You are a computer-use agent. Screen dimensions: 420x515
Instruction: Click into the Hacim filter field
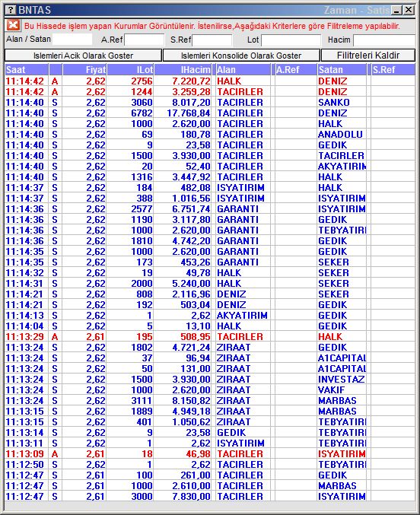coord(383,40)
